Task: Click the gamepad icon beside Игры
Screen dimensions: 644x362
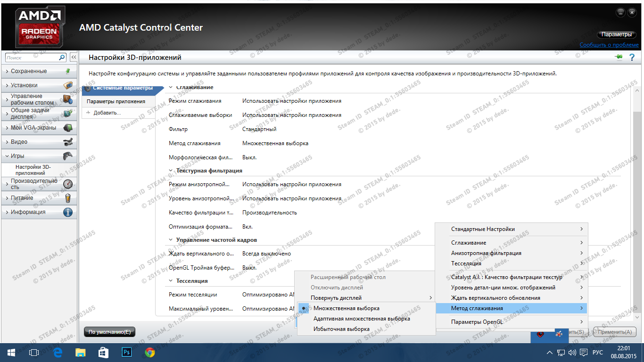Action: coord(68,156)
